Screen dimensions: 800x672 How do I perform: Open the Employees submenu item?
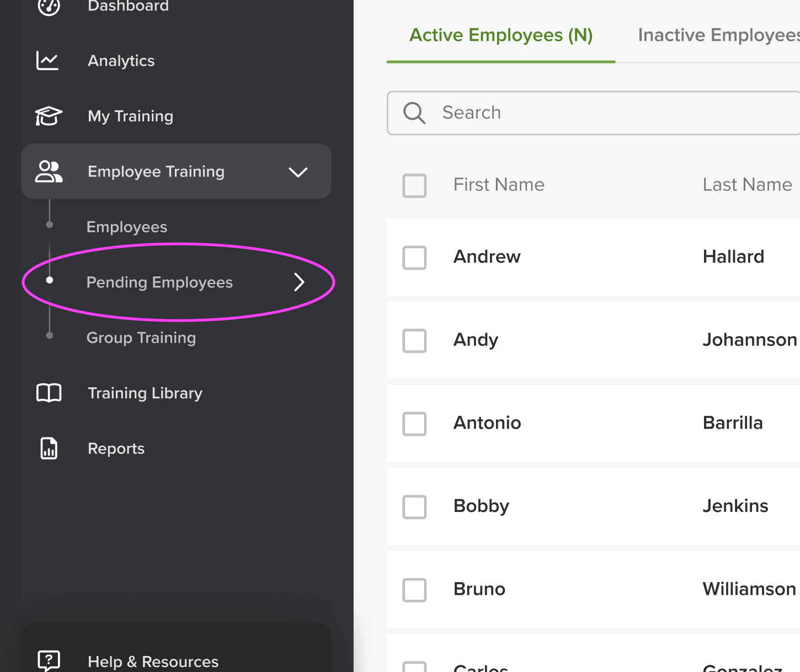pyautogui.click(x=127, y=227)
